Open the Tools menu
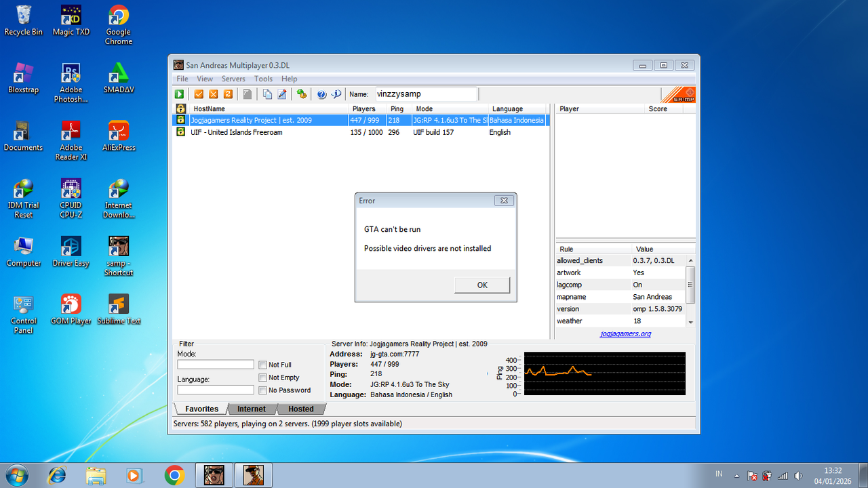Screen dimensions: 868x488 pyautogui.click(x=263, y=79)
